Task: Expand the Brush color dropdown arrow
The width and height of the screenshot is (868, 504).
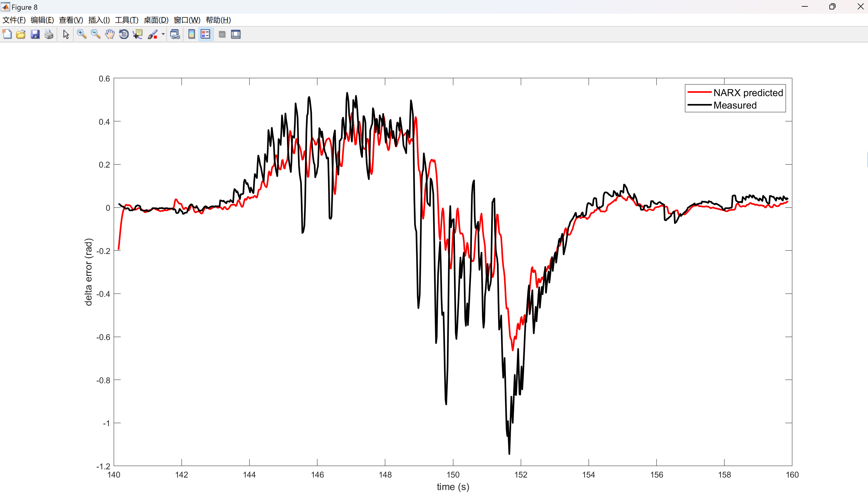Action: (163, 34)
